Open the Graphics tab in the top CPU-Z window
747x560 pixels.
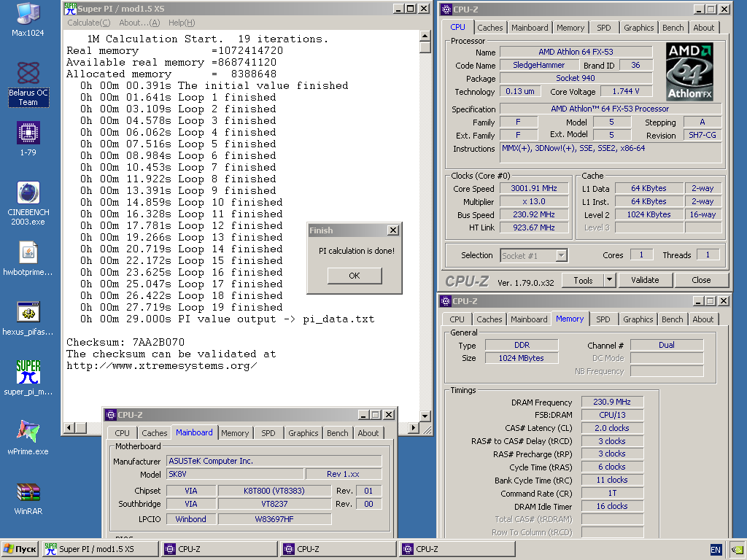(x=639, y=28)
